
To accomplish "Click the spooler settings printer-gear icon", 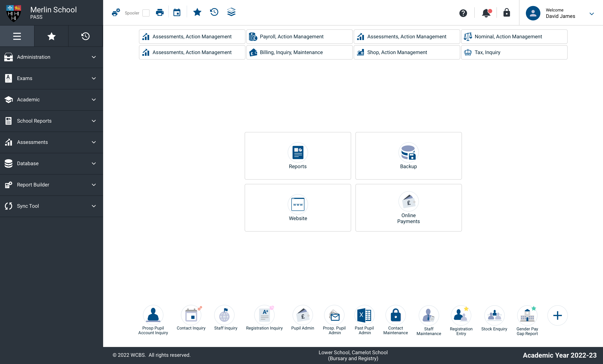I will [x=116, y=12].
